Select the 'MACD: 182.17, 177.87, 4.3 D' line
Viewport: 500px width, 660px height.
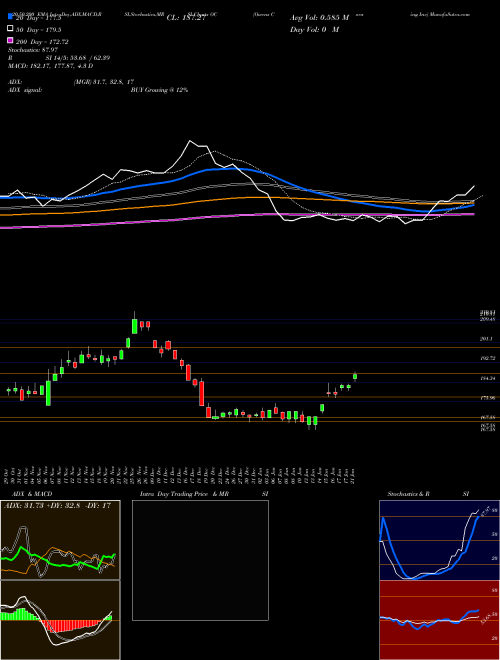pyautogui.click(x=51, y=66)
